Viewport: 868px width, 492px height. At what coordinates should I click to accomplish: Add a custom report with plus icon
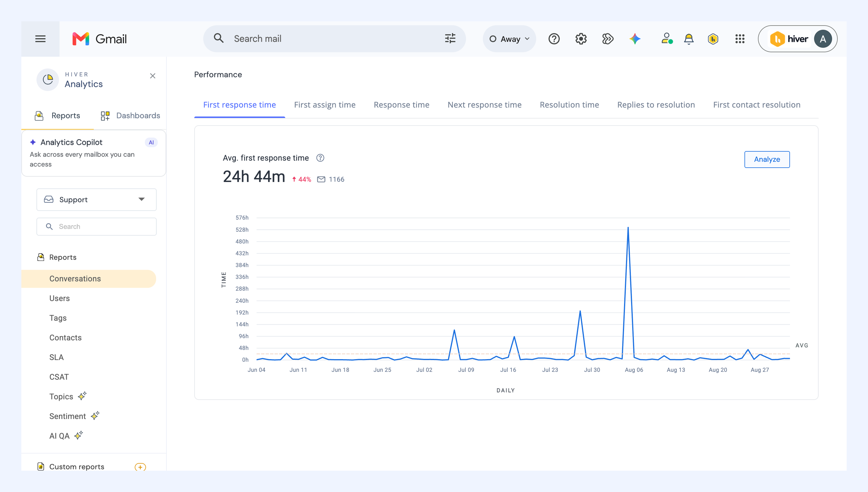pos(140,467)
